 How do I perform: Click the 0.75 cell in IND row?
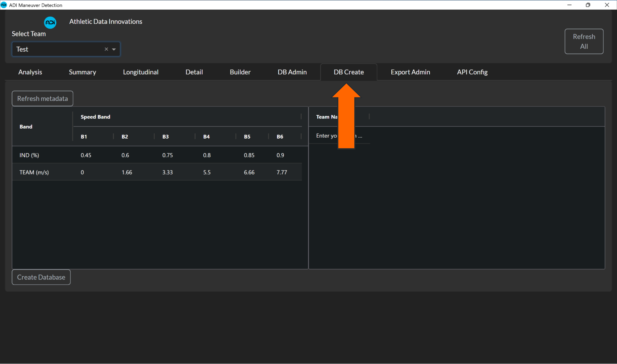point(175,155)
